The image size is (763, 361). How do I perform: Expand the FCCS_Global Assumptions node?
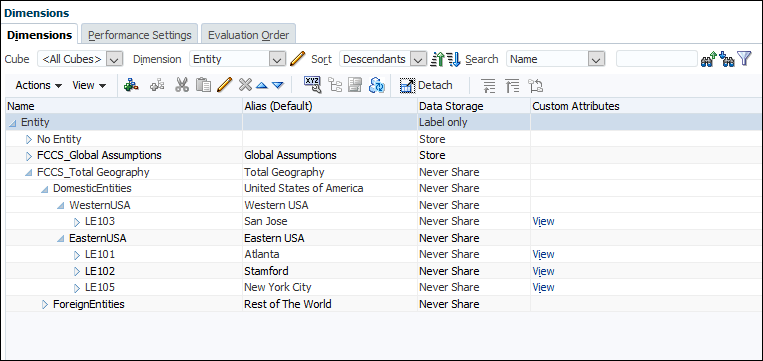click(x=29, y=156)
